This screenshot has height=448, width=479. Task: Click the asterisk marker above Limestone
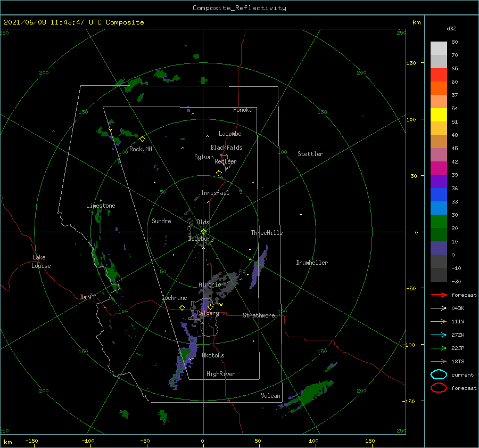pyautogui.click(x=101, y=201)
